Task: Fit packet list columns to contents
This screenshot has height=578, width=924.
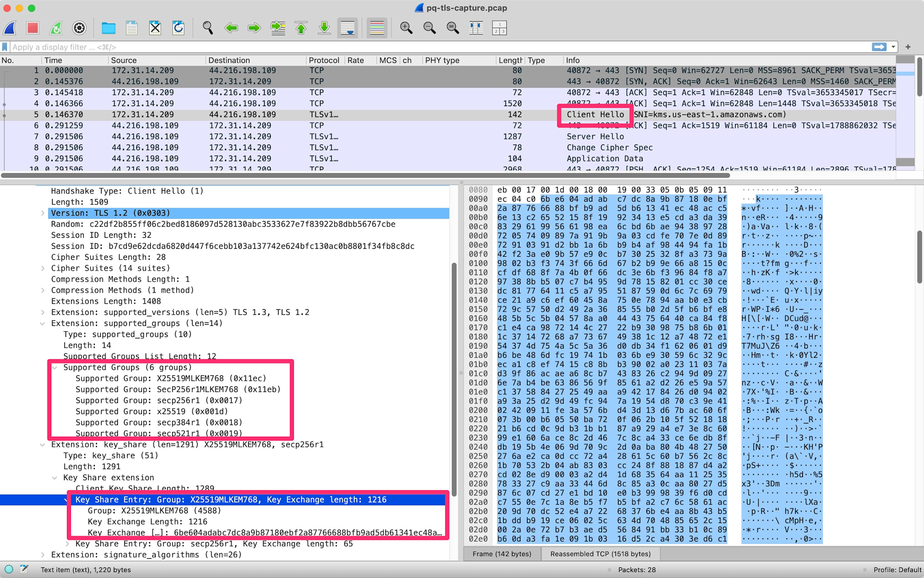Action: tap(476, 28)
